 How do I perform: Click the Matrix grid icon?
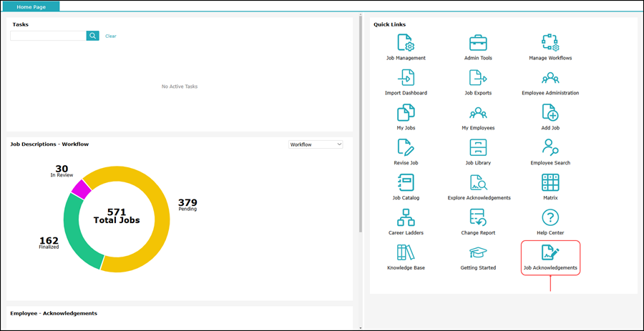coord(550,182)
